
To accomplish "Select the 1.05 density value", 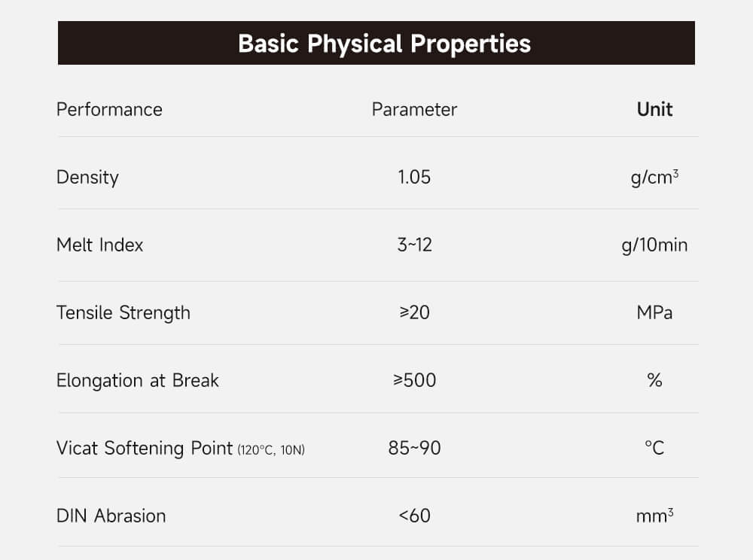I will 414,177.
